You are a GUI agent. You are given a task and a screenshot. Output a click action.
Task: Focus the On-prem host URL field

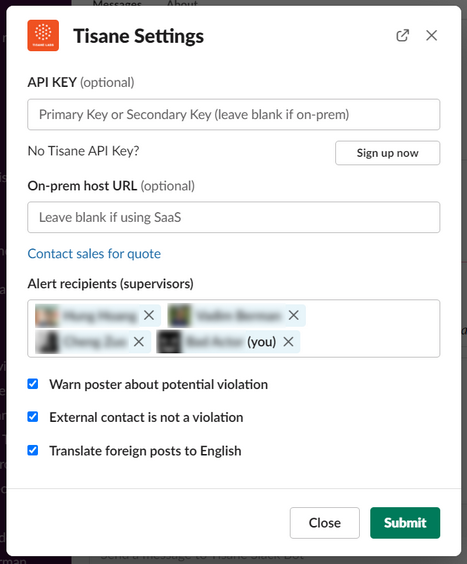(234, 217)
